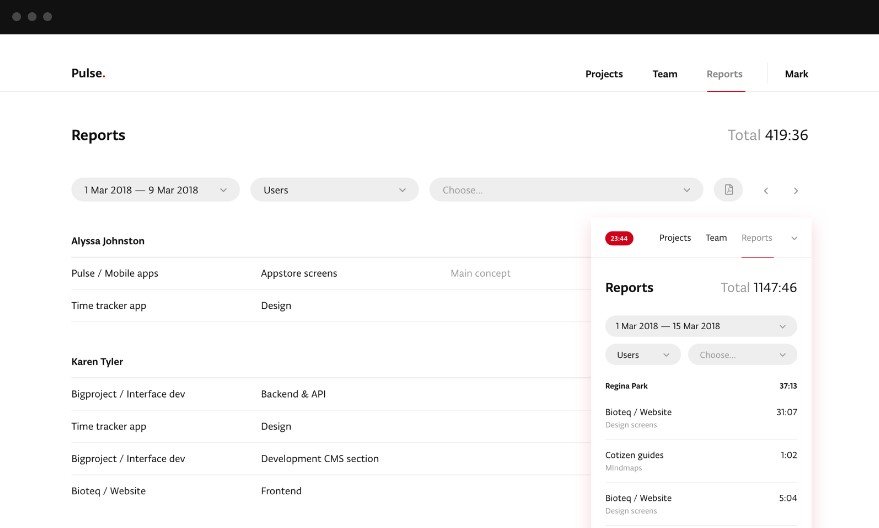Open the Users dropdown in the mobile panel
The image size is (879, 528).
click(643, 355)
